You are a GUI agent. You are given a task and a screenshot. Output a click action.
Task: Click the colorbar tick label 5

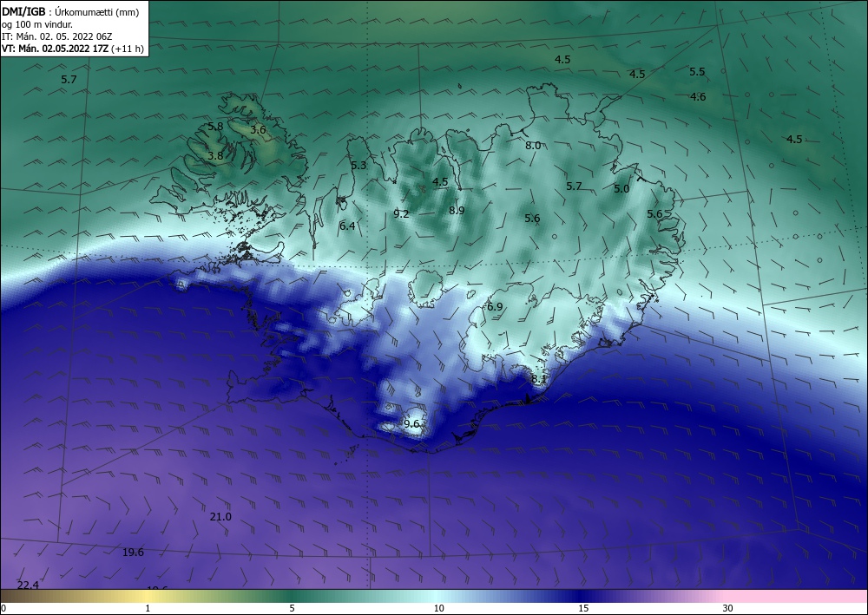[292, 608]
